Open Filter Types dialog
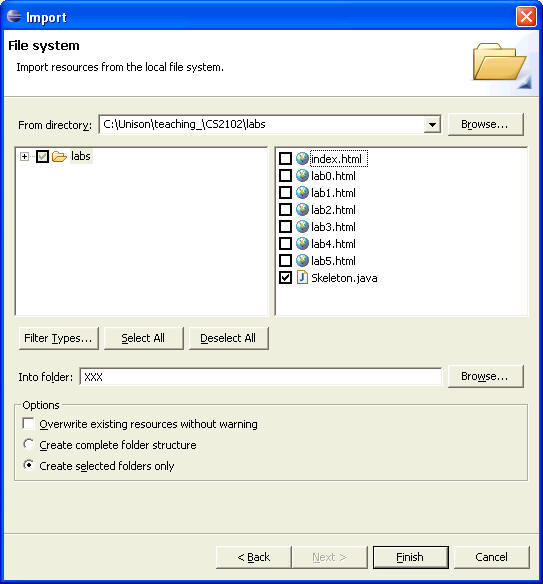This screenshot has height=584, width=543. tap(58, 338)
